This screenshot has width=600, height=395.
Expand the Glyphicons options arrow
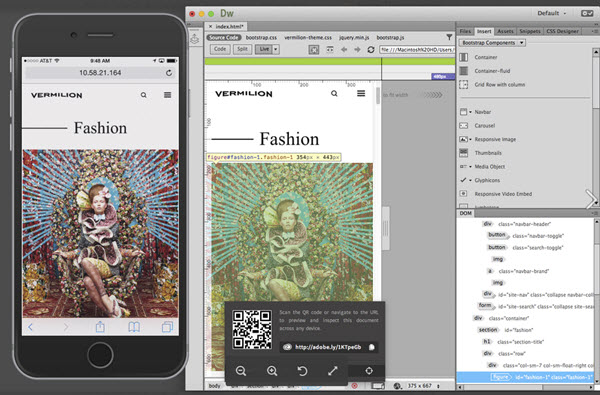470,180
